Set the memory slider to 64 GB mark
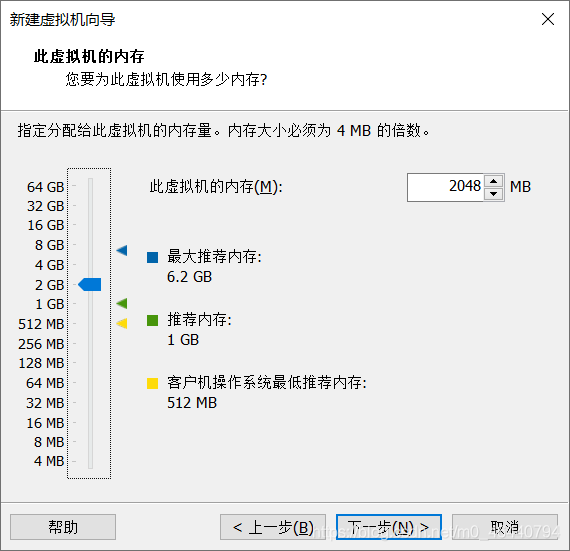The width and height of the screenshot is (570, 551). coord(91,186)
